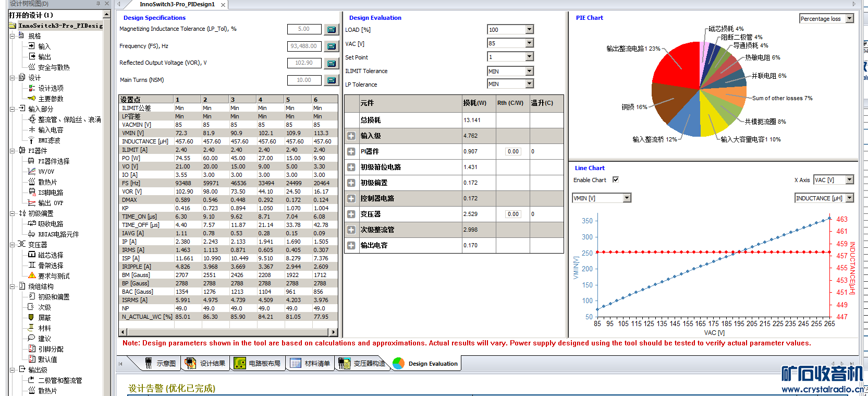Collapse the PI器件 tree node
This screenshot has height=396, width=868.
(12, 151)
